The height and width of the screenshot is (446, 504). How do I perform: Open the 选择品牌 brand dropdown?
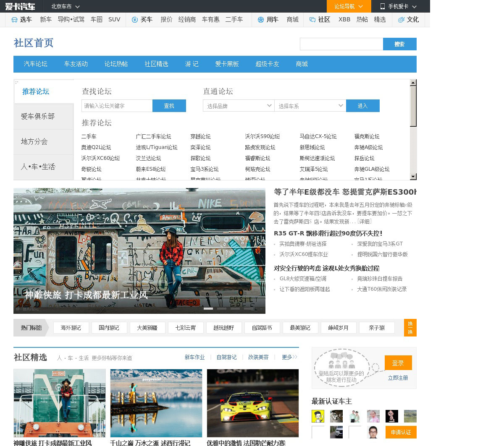tap(239, 106)
